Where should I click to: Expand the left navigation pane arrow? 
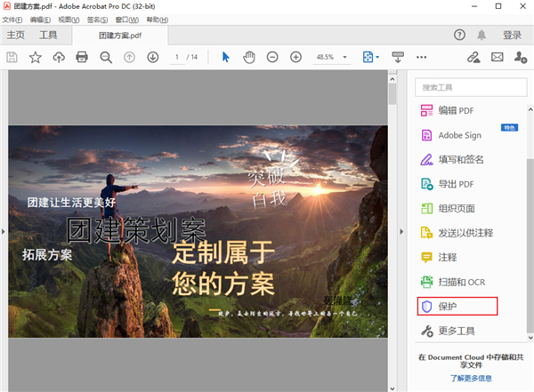click(x=4, y=232)
